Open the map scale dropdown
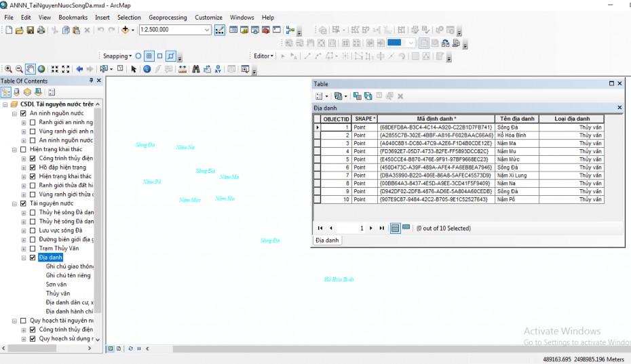Screen dimensions: 631x364 tap(207, 30)
